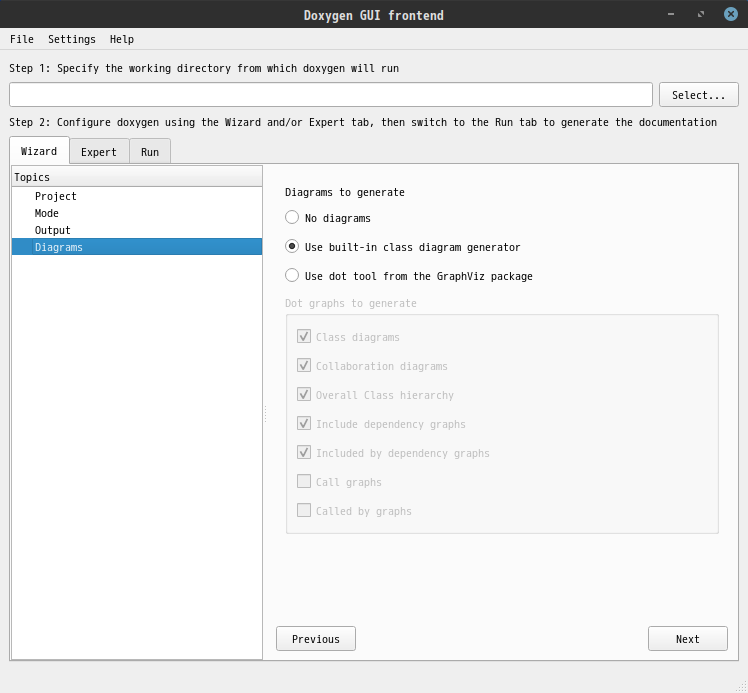Open the Help menu

122,39
